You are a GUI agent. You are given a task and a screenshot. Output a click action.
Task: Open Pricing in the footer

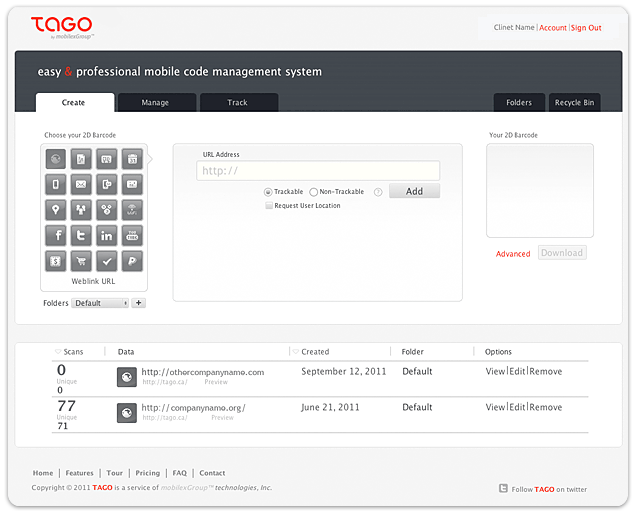coord(148,473)
